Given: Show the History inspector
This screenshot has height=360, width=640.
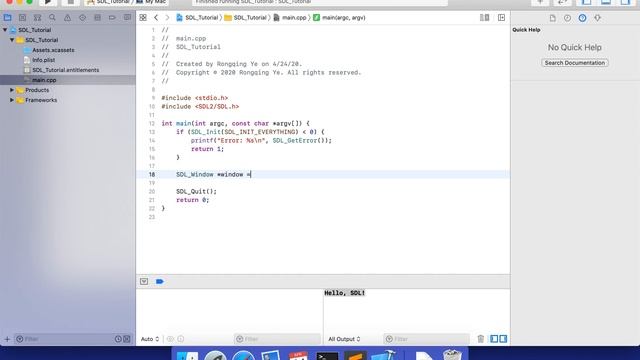Looking at the screenshot, I should (x=567, y=18).
